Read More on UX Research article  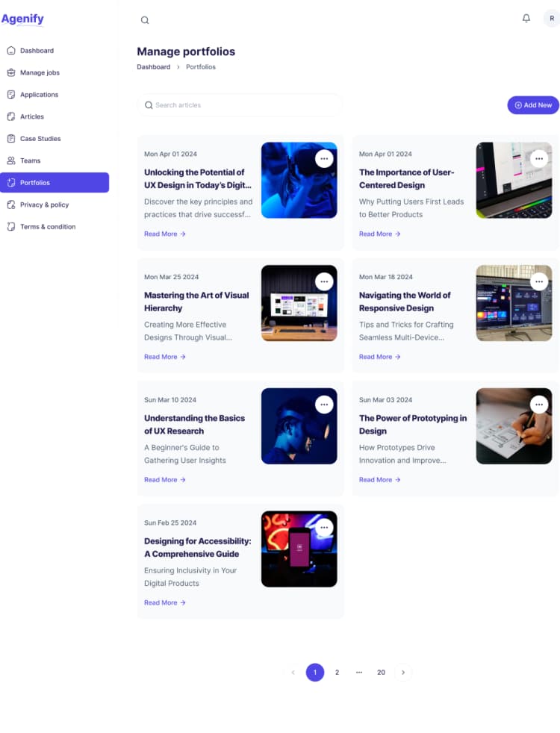(x=164, y=480)
